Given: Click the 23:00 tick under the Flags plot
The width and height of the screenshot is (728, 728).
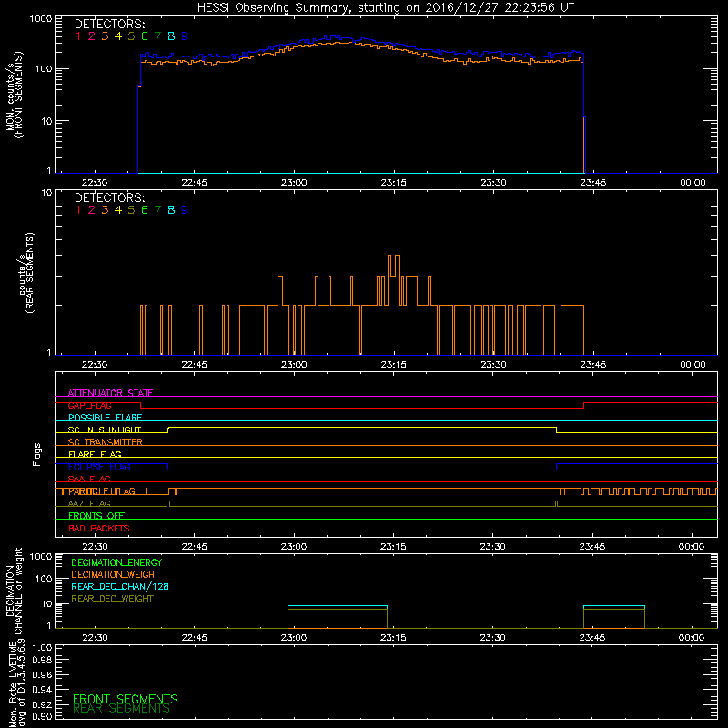Looking at the screenshot, I should pyautogui.click(x=294, y=547).
